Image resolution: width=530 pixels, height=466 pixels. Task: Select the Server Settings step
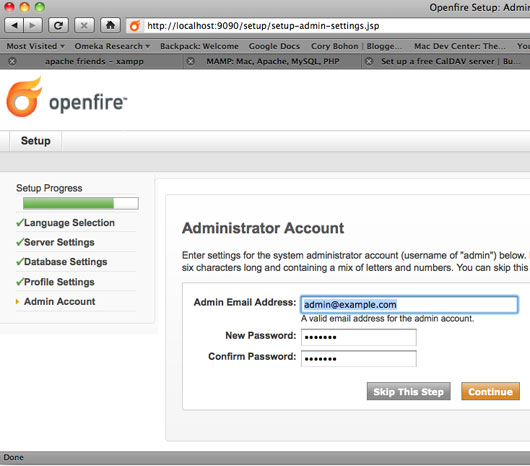coord(59,242)
